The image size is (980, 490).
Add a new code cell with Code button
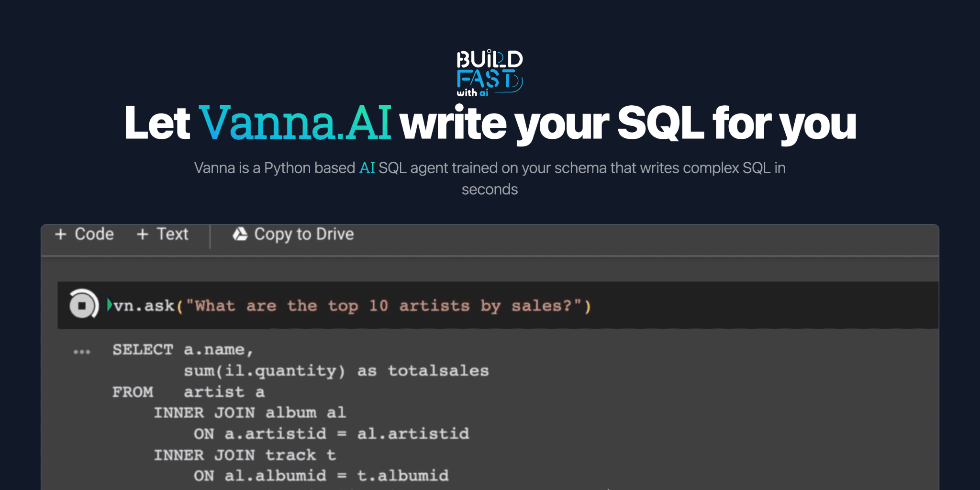point(84,234)
